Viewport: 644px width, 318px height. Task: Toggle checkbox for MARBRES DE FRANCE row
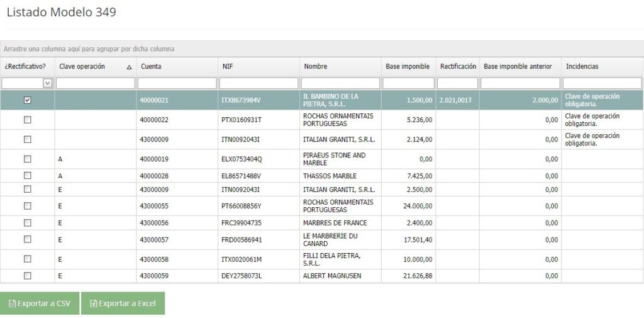pos(27,223)
